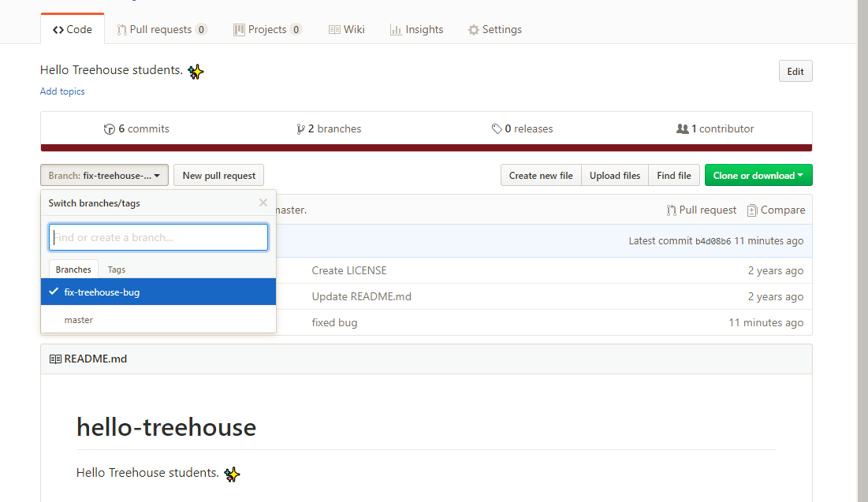This screenshot has height=502, width=868.
Task: Click the branches fork icon
Action: click(x=300, y=129)
